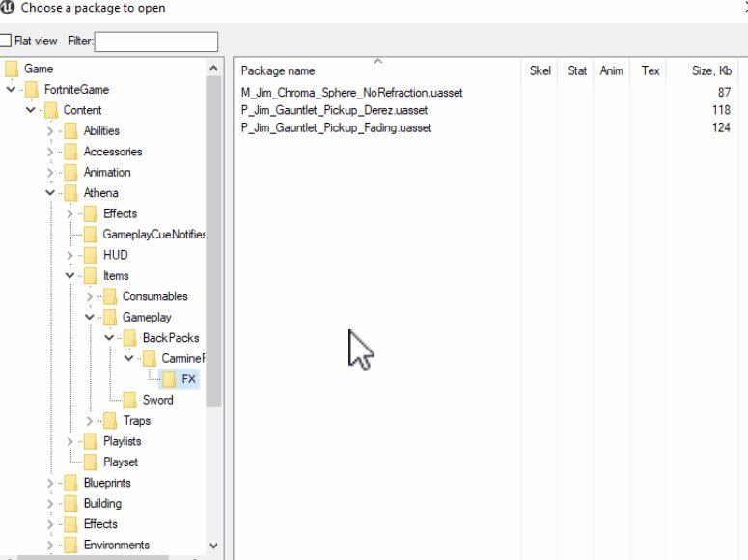Select the Content folder icon
This screenshot has width=748, height=560.
click(51, 110)
